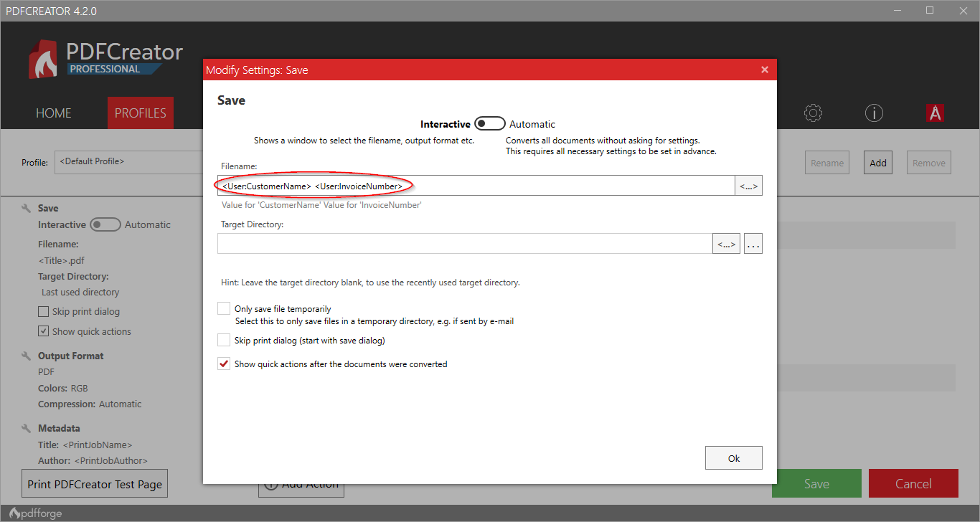980x522 pixels.
Task: Open the token selector for Filename
Action: point(748,185)
